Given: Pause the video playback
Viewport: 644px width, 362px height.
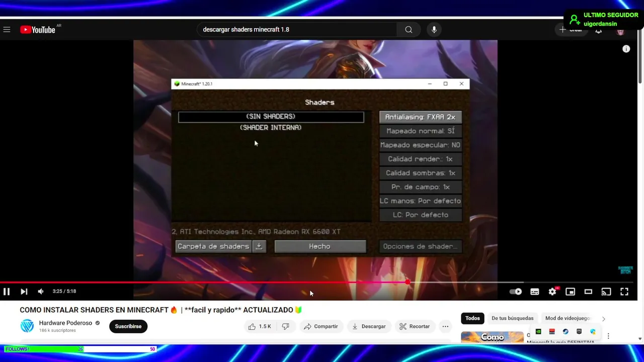Looking at the screenshot, I should click(7, 291).
